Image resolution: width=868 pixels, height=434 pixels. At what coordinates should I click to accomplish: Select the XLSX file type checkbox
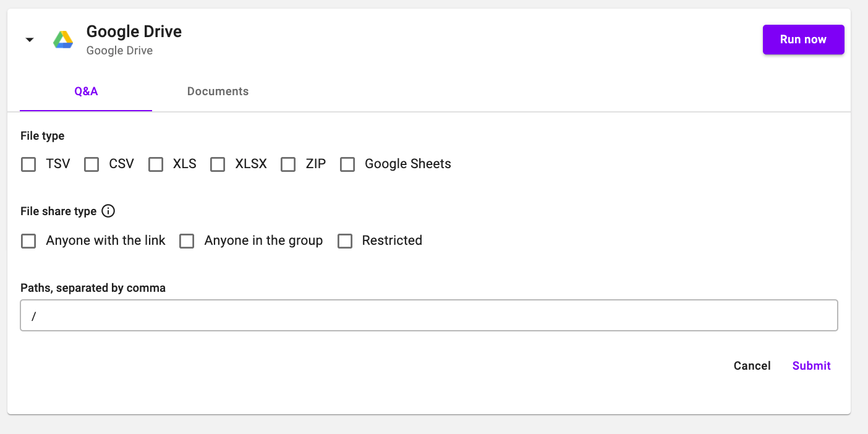coord(218,164)
